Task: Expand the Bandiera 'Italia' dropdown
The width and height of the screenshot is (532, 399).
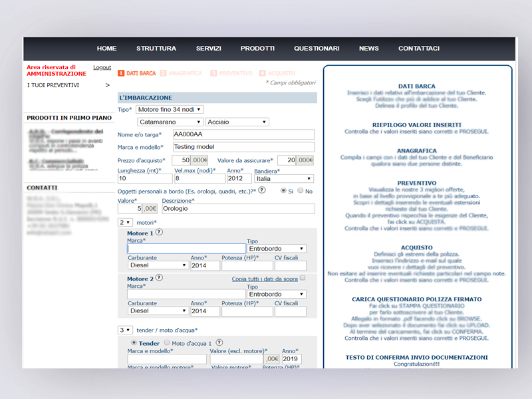Action: (284, 179)
